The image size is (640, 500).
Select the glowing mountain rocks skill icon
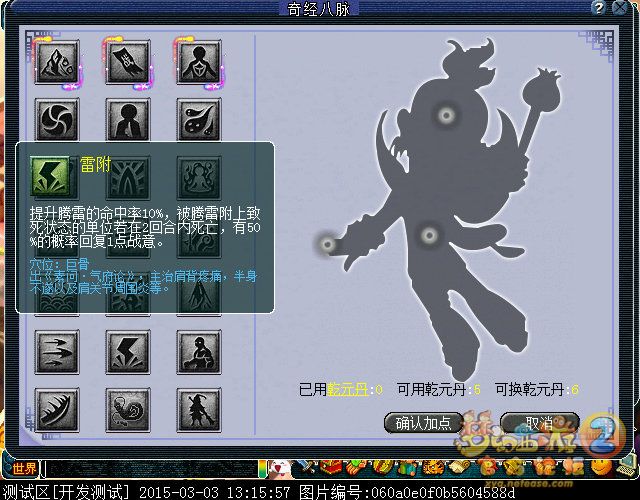click(57, 62)
